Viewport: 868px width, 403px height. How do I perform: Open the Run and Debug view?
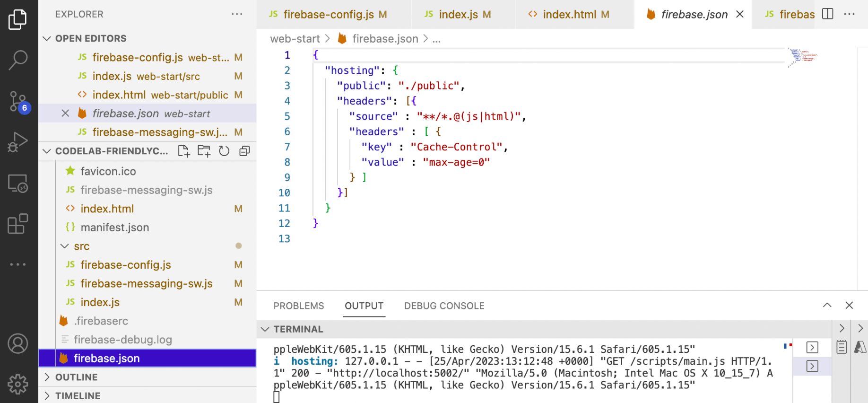pos(18,142)
